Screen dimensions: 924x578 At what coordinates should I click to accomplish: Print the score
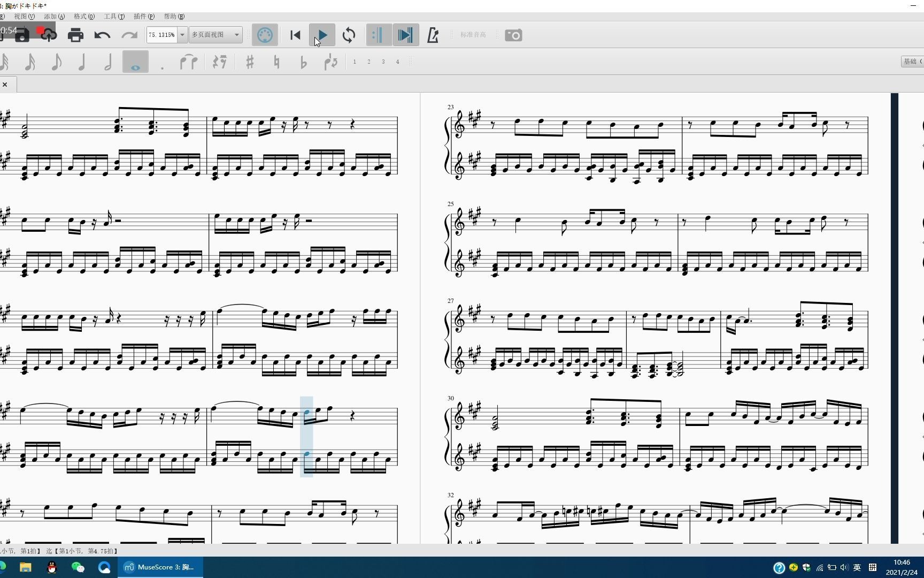pyautogui.click(x=75, y=35)
